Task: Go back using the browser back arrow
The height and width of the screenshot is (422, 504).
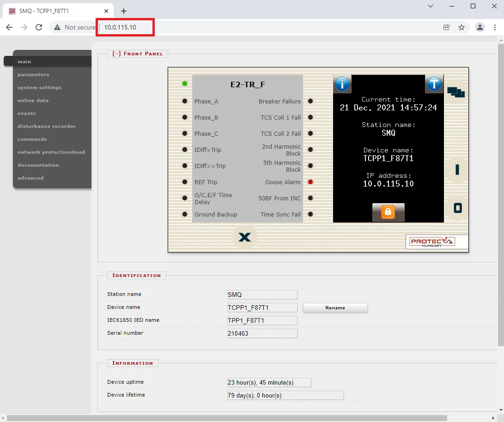Action: pos(9,27)
